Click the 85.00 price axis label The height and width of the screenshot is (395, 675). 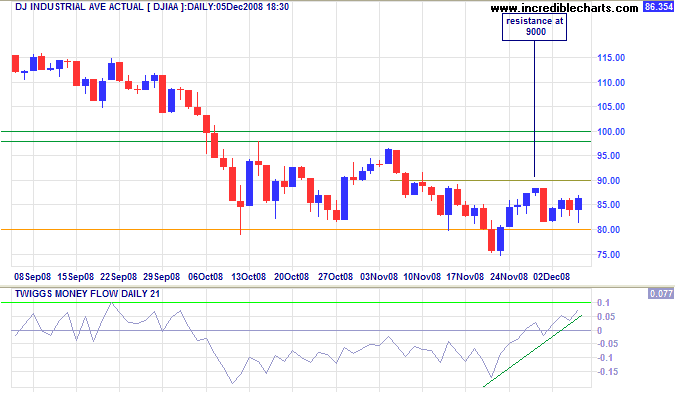click(x=608, y=205)
